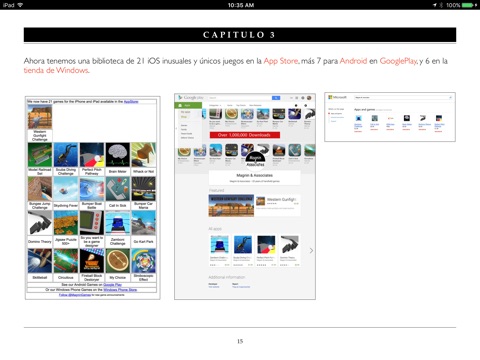Tap the Western Gunfight Challenge game icon
Screen dimensions: 480x360
40,117
